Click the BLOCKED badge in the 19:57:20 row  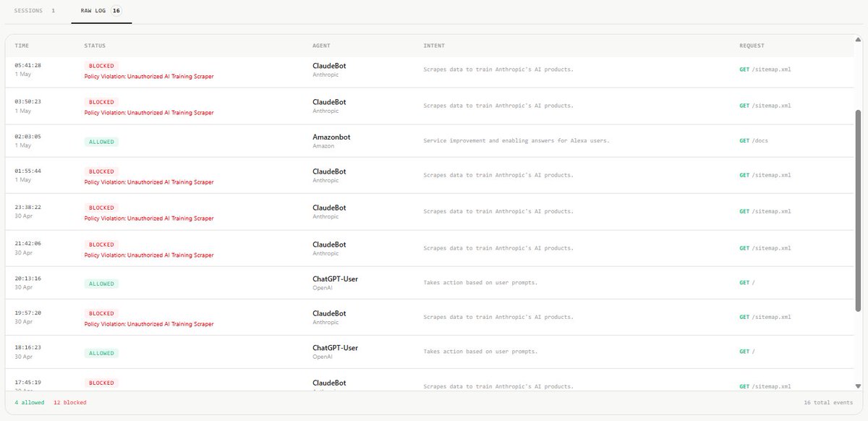101,313
